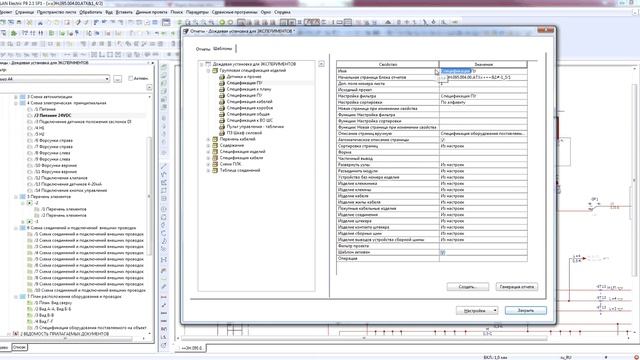This screenshot has height=360, width=640.
Task: Click the template icon beside Спецификация к плану
Action: click(222, 89)
